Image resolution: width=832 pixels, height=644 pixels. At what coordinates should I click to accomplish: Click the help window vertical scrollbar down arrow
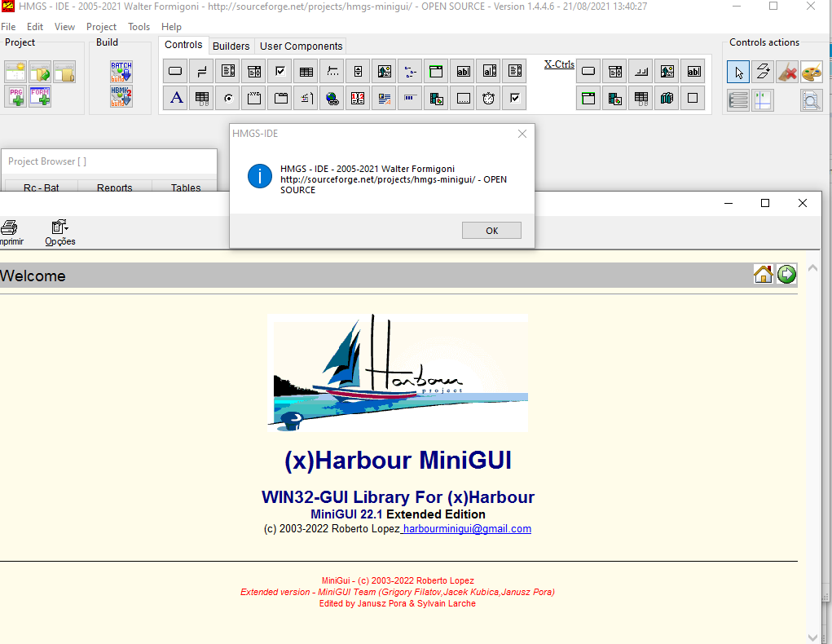[812, 636]
